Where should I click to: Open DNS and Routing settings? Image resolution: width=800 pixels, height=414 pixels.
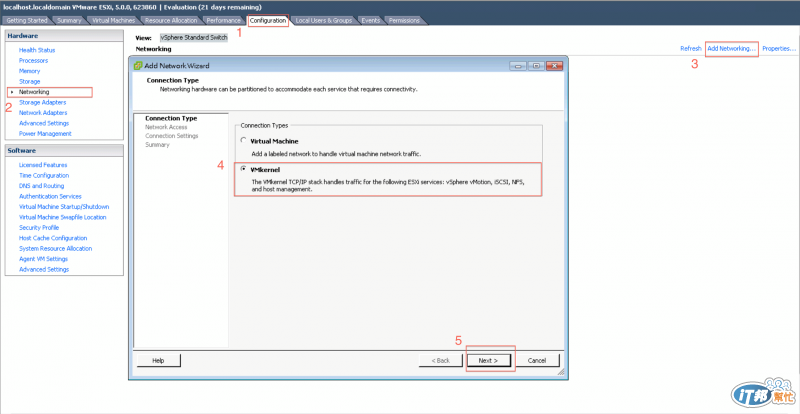41,186
